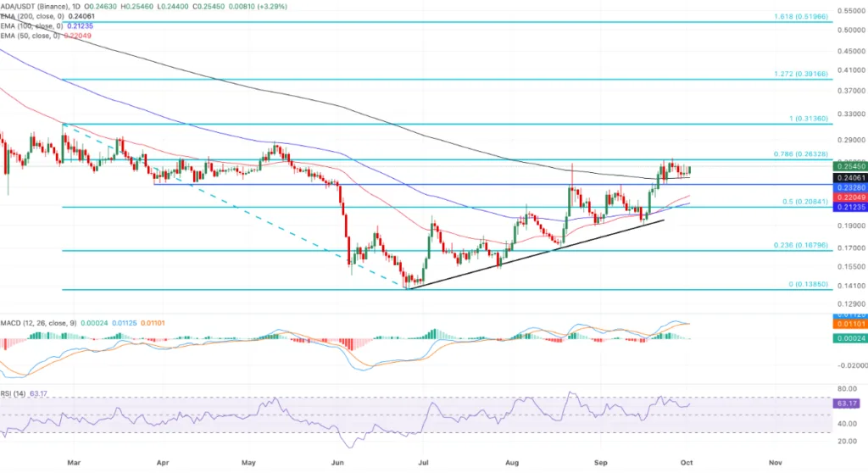The image size is (868, 473).
Task: Click the Jul label on time axis
Action: (x=424, y=463)
